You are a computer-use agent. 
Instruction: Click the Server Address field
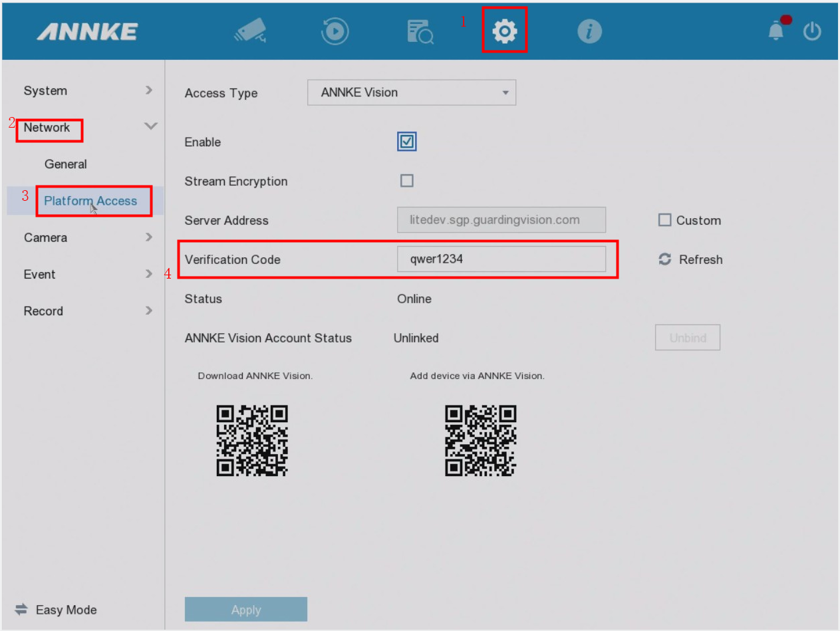(501, 220)
